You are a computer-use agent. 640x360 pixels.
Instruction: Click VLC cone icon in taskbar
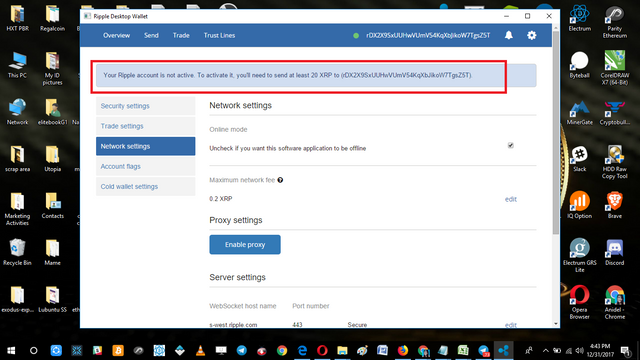coord(200,351)
